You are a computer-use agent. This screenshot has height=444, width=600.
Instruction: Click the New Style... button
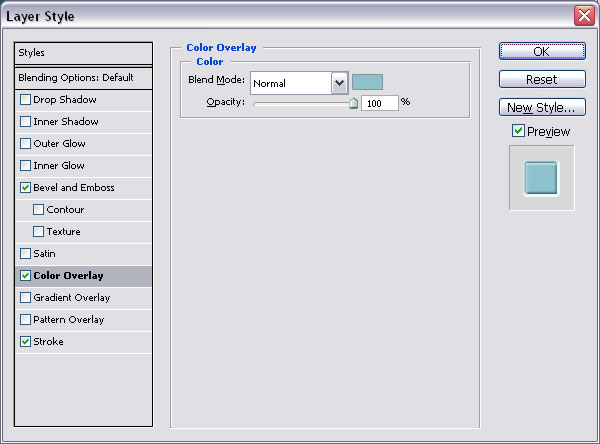pos(542,107)
